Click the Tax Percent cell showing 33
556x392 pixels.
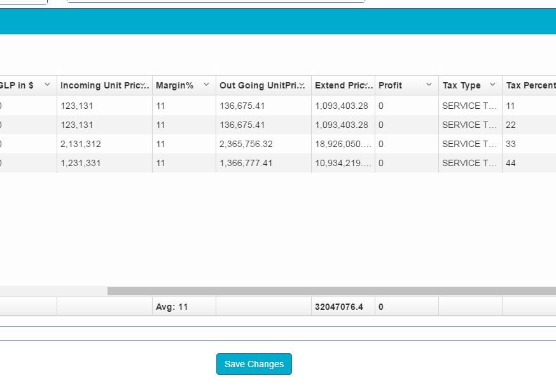point(511,144)
